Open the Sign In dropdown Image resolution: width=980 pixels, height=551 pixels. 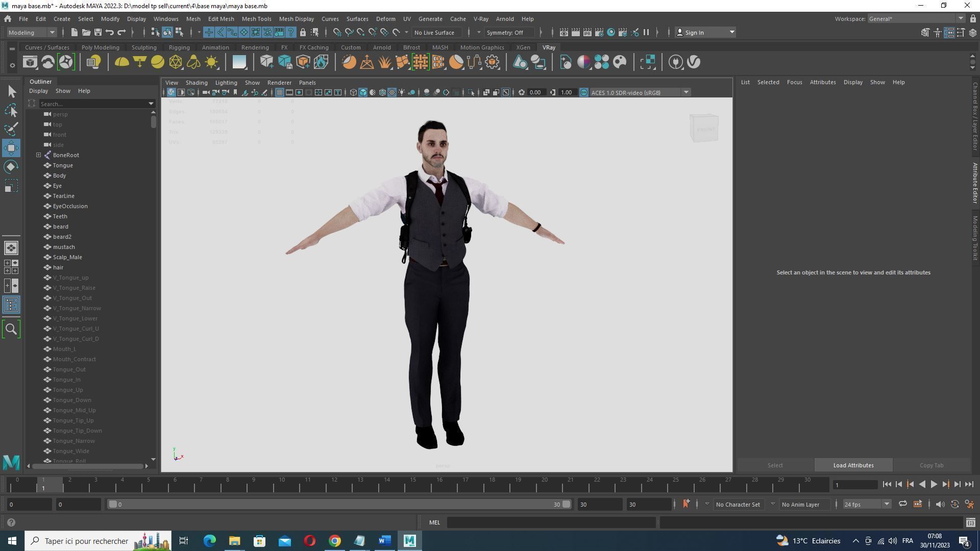pyautogui.click(x=705, y=32)
